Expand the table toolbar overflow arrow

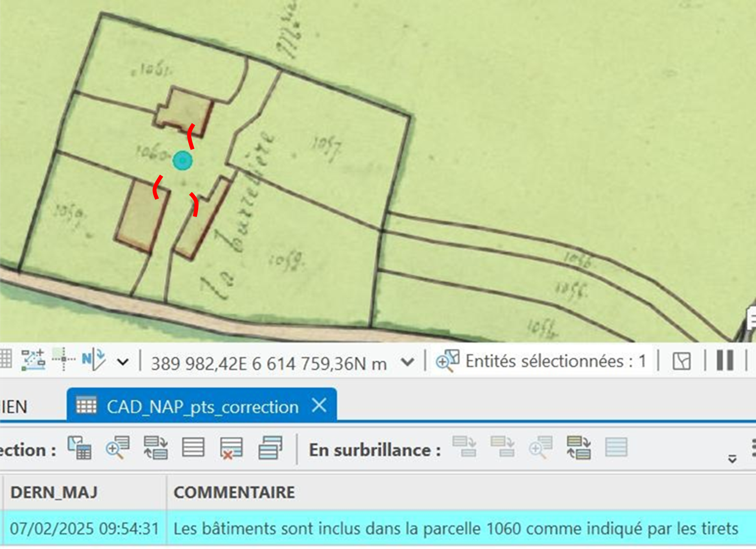click(732, 459)
